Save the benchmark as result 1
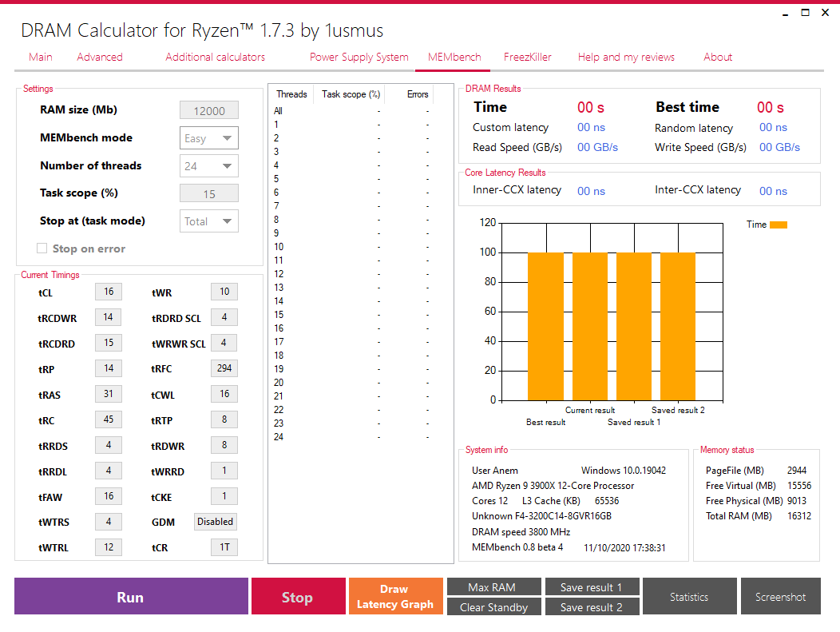This screenshot has width=840, height=632. click(x=592, y=586)
